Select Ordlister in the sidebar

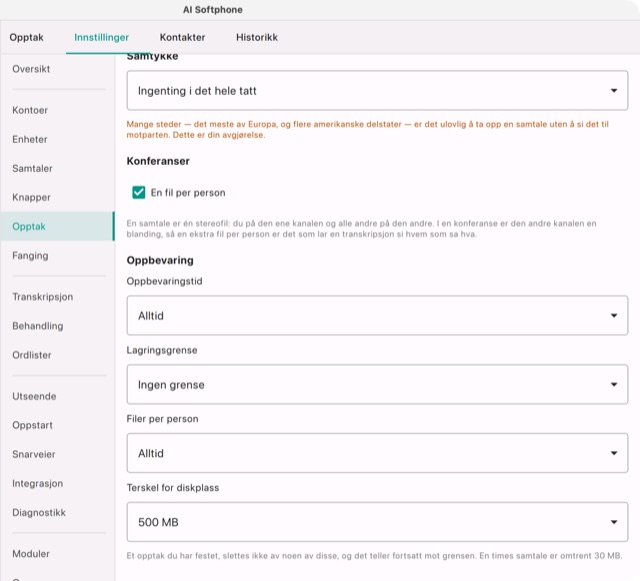click(58, 355)
